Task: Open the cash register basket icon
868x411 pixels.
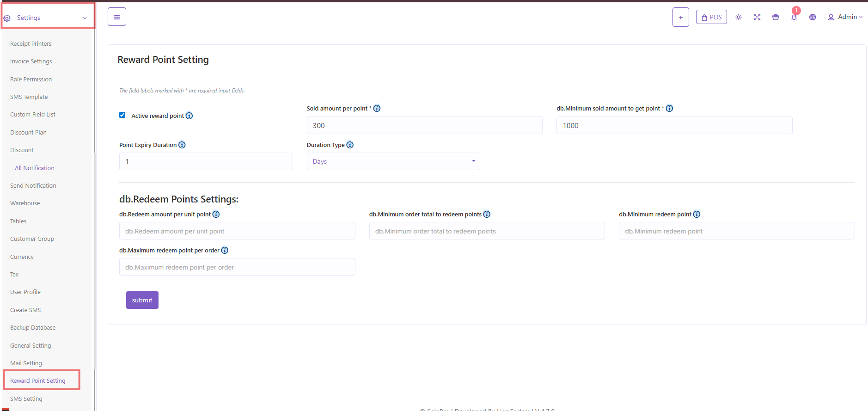Action: (x=776, y=18)
